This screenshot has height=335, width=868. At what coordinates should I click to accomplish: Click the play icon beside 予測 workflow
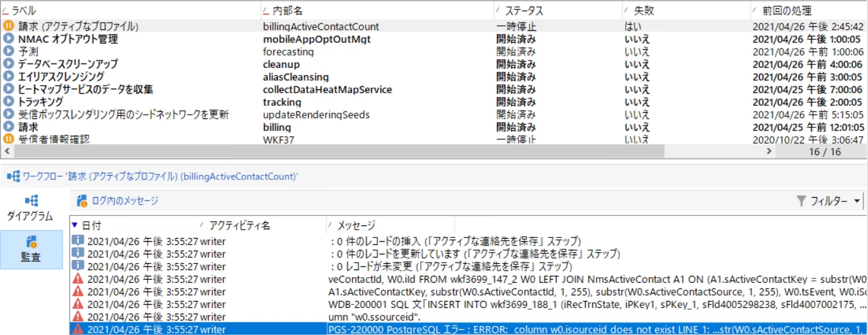coord(8,51)
